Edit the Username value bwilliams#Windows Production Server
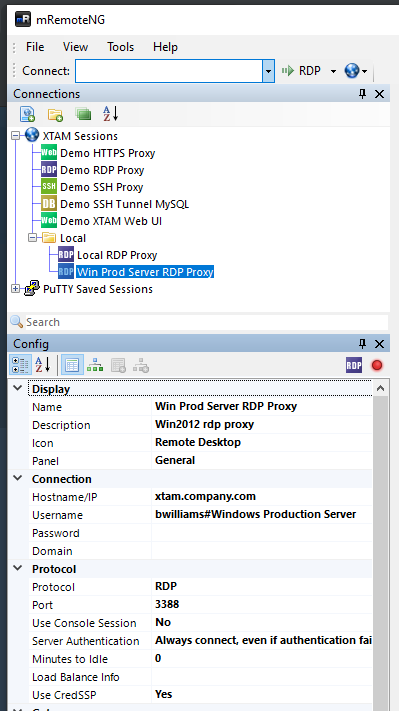Image resolution: width=399 pixels, height=711 pixels. click(x=262, y=514)
